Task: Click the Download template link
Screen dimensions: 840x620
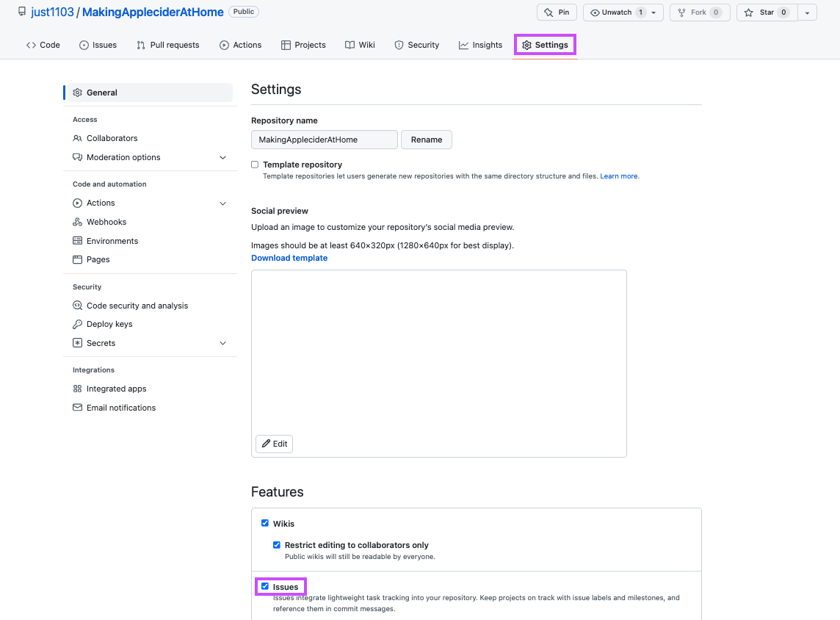Action: (289, 258)
